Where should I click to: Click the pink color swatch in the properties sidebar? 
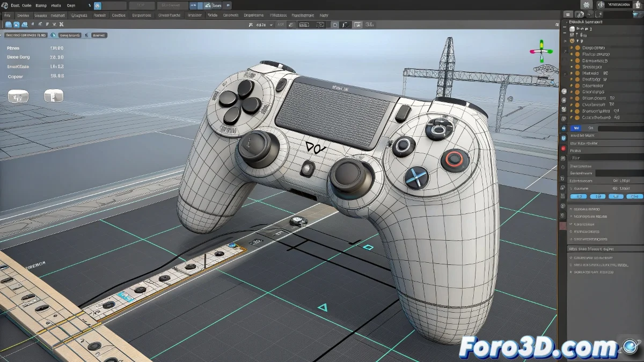tap(563, 226)
